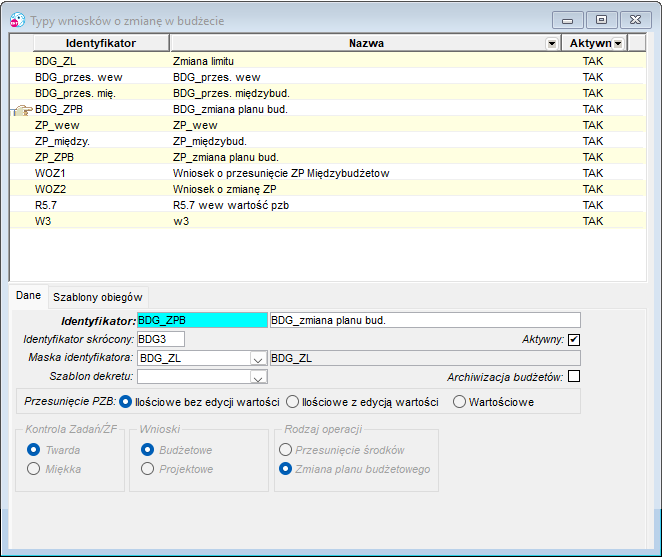663x557 pixels.
Task: Click the TAK value in the W3 row
Action: 593,222
